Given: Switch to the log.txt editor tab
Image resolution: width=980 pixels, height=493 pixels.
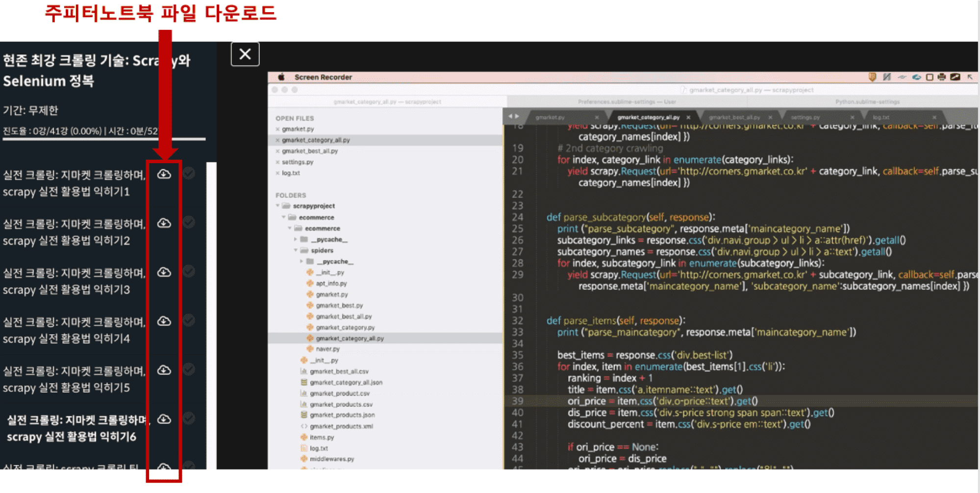Looking at the screenshot, I should (x=881, y=118).
